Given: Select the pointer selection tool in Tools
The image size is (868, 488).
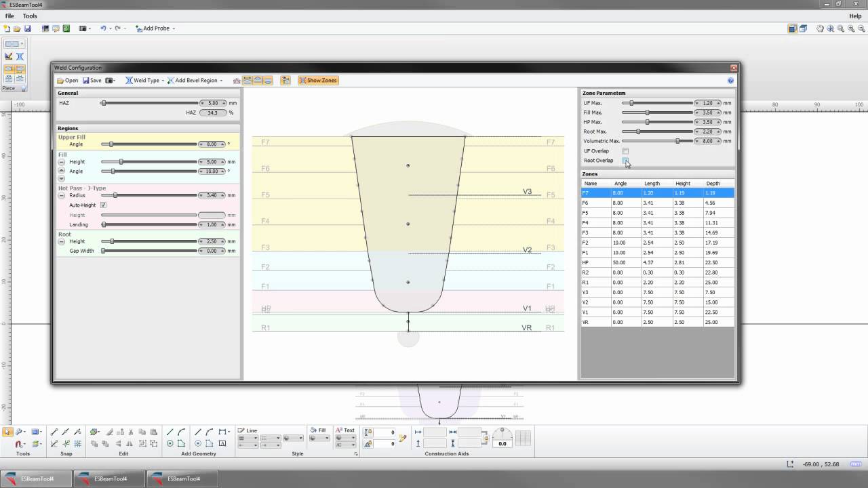Looking at the screenshot, I should coord(7,432).
